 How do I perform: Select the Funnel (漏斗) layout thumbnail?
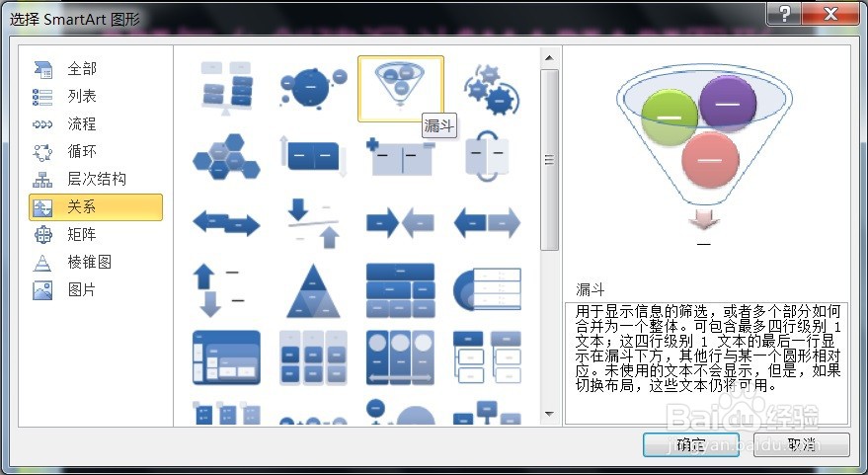[x=400, y=89]
